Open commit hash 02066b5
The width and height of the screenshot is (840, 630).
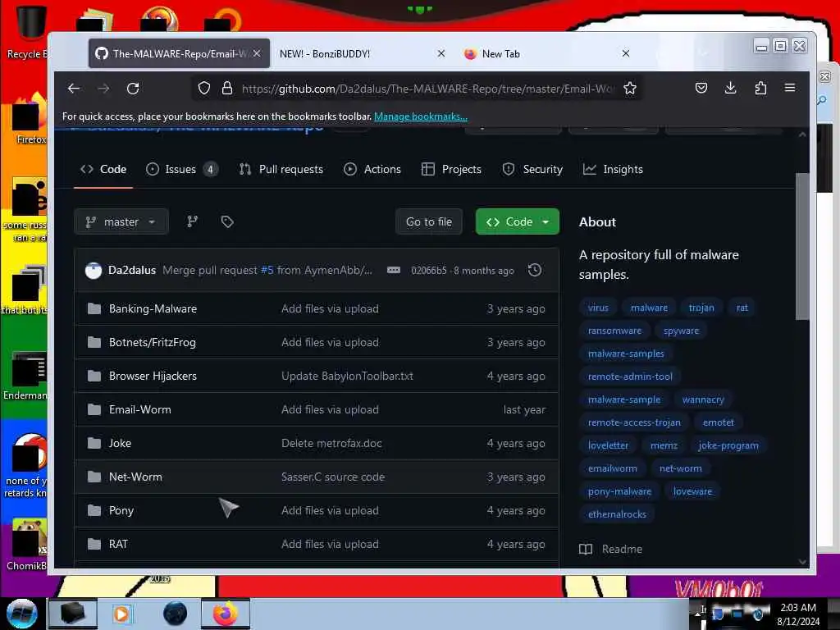pyautogui.click(x=428, y=271)
